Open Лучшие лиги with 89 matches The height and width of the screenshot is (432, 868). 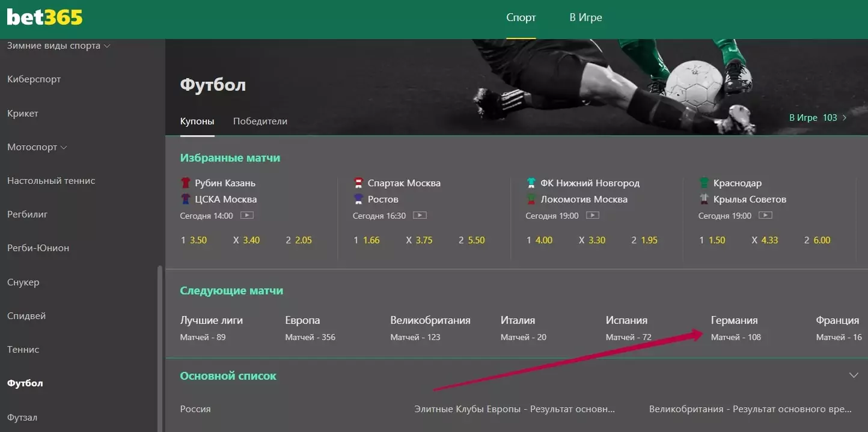[x=212, y=328]
